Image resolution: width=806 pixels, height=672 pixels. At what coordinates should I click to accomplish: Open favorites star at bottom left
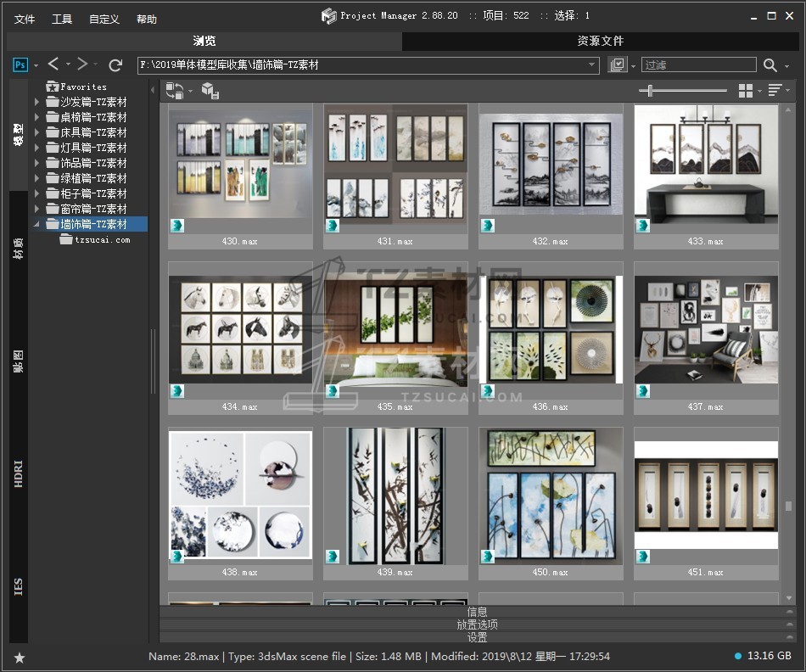tap(20, 657)
